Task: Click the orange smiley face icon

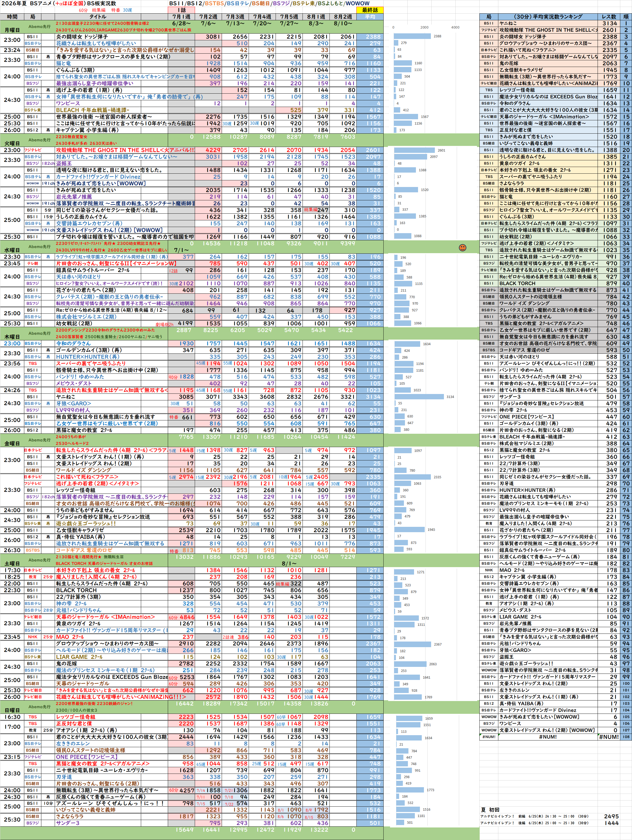Action: [462, 248]
